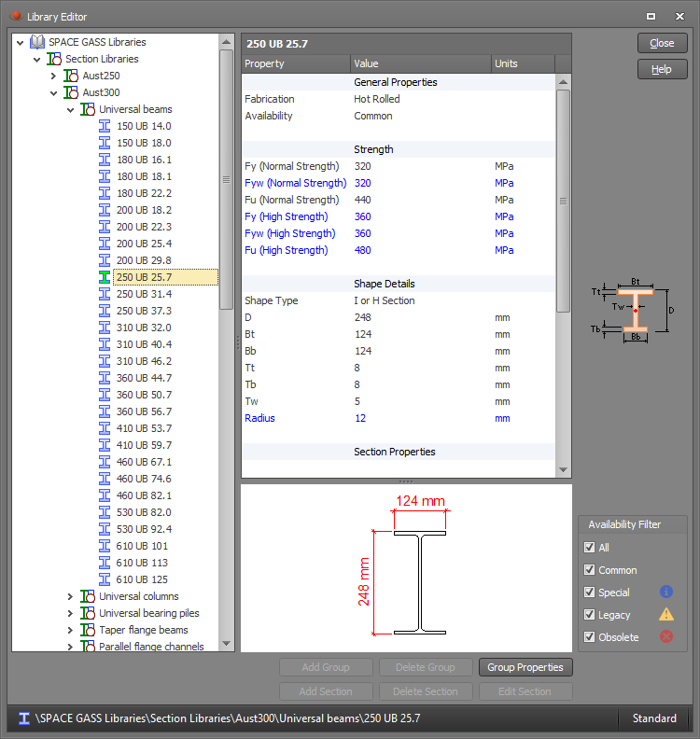Select the 310 UB 32.0 section
Viewport: 700px width, 739px height.
(x=145, y=328)
